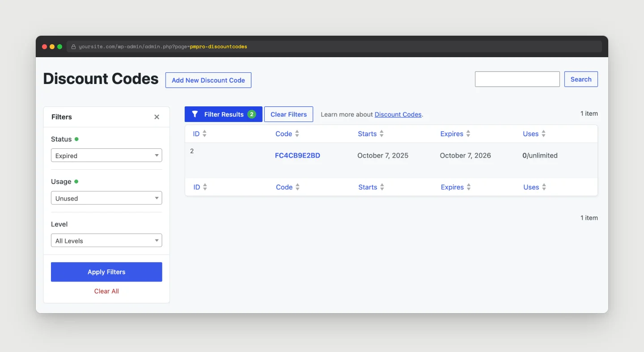Click the lock icon in the address bar
This screenshot has width=644, height=352.
tap(74, 46)
